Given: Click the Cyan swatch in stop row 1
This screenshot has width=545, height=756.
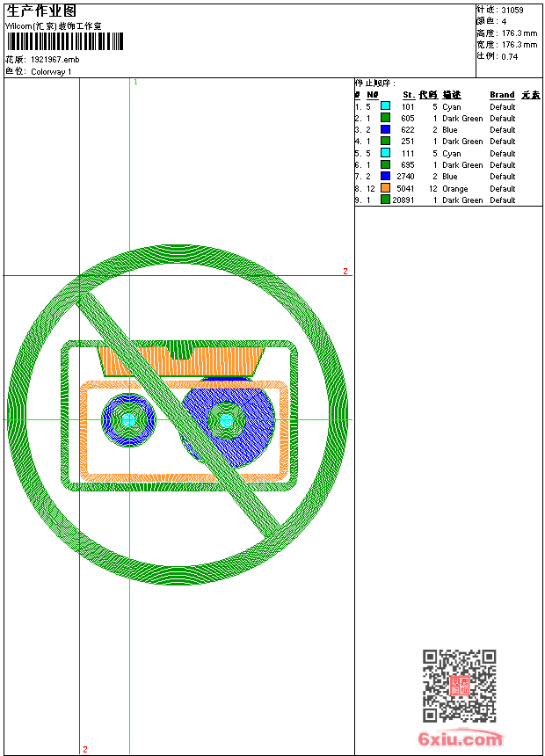Looking at the screenshot, I should [x=385, y=106].
